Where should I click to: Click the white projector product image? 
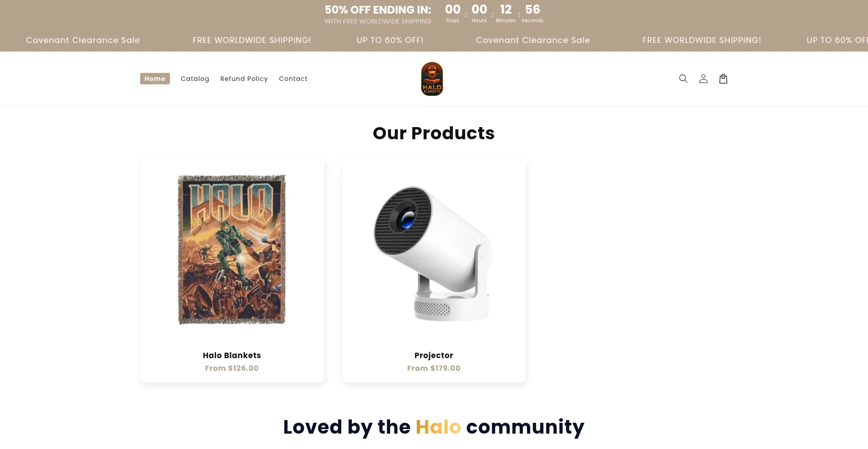(x=433, y=253)
